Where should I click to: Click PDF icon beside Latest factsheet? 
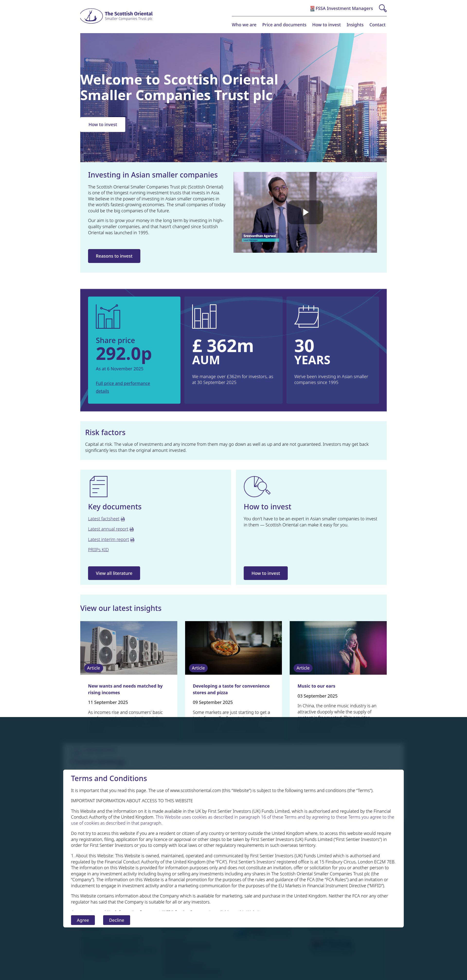(123, 519)
